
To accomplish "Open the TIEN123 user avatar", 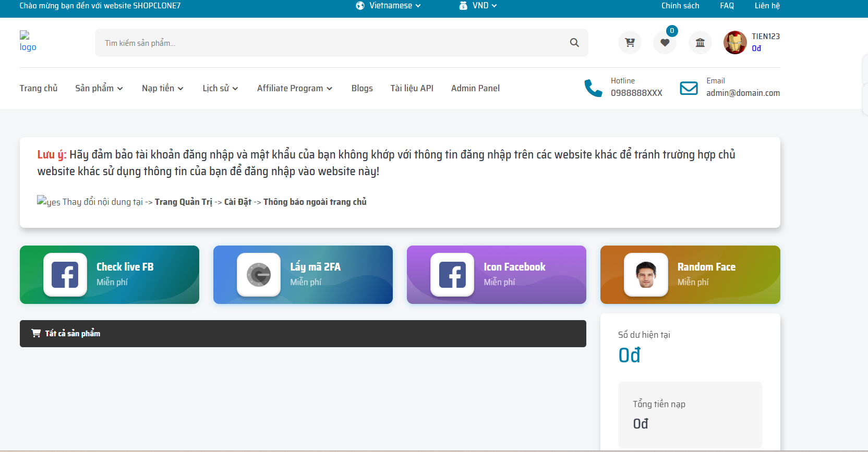I will point(735,43).
